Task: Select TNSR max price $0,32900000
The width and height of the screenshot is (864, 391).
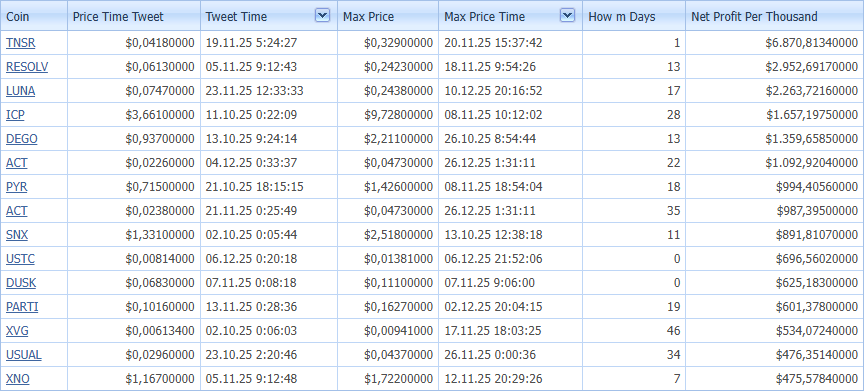Action: coord(398,42)
